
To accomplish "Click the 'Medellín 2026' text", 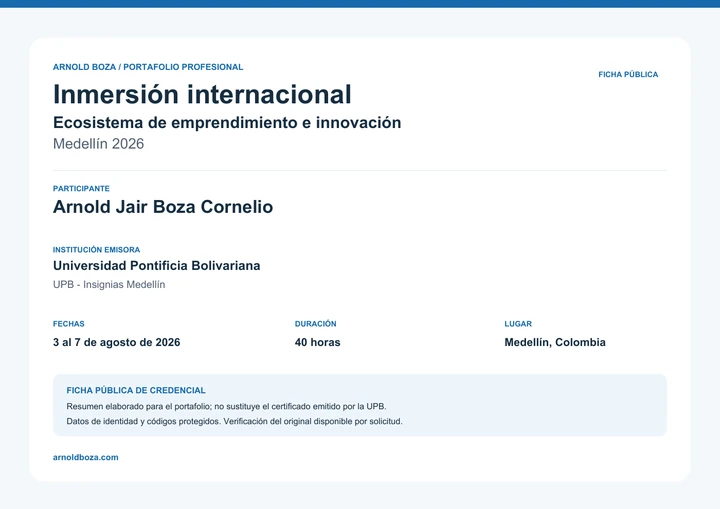I will (98, 144).
